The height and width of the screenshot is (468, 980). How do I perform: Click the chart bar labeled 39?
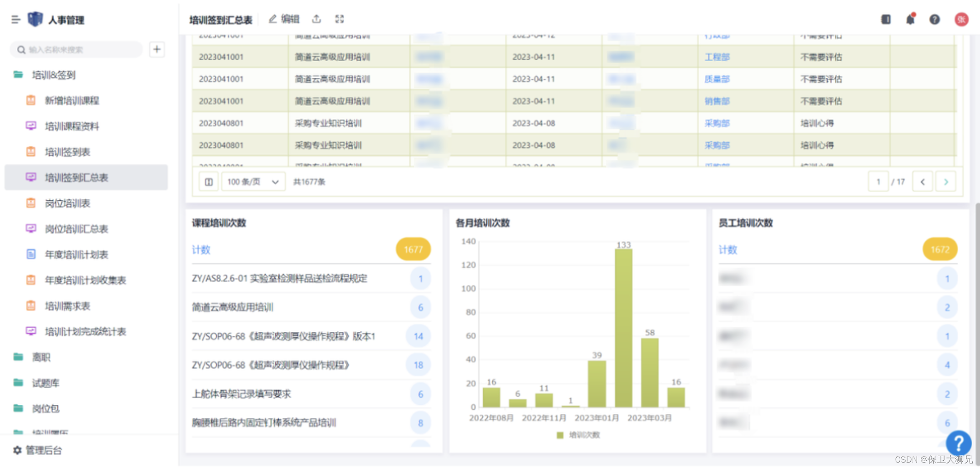(597, 384)
